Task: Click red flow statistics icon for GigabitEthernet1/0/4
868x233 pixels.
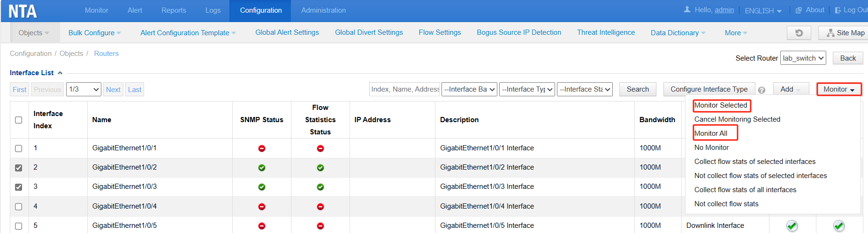Action: (x=320, y=207)
